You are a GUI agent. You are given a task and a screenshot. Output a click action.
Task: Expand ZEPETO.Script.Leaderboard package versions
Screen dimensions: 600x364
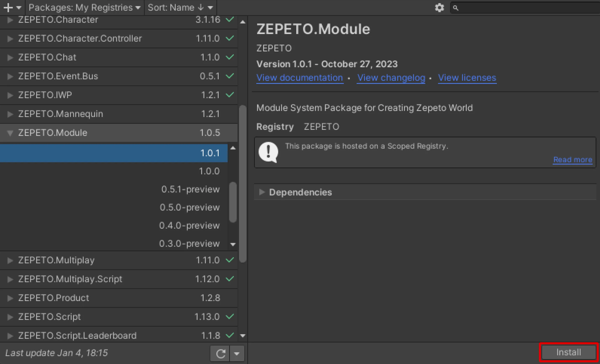pyautogui.click(x=10, y=336)
